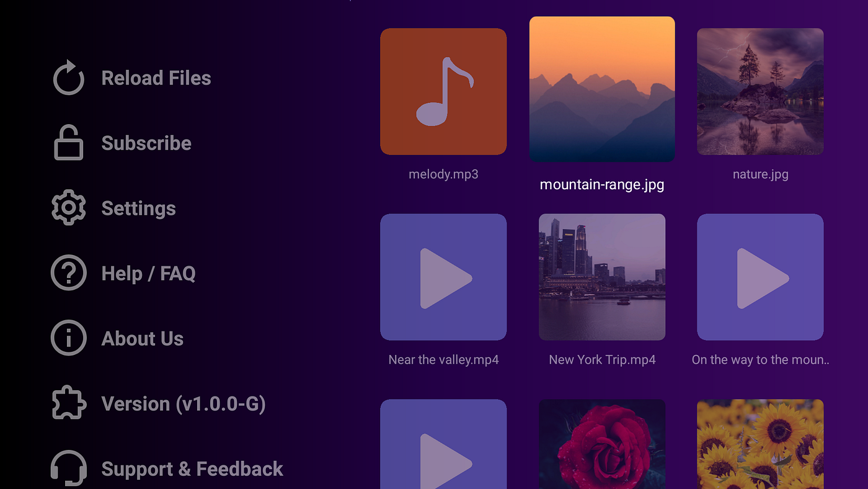
Task: Click the 'On the way to the moun..' label
Action: coord(761,360)
